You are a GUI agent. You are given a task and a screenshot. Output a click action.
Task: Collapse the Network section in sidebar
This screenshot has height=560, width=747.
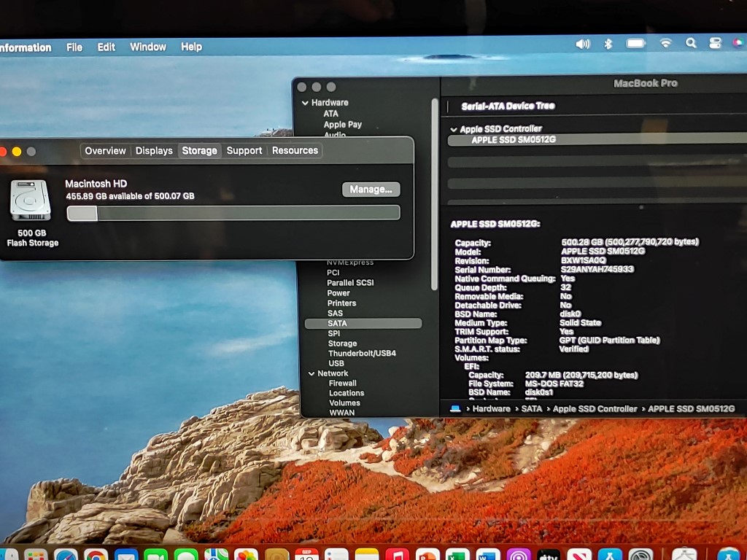click(x=311, y=374)
